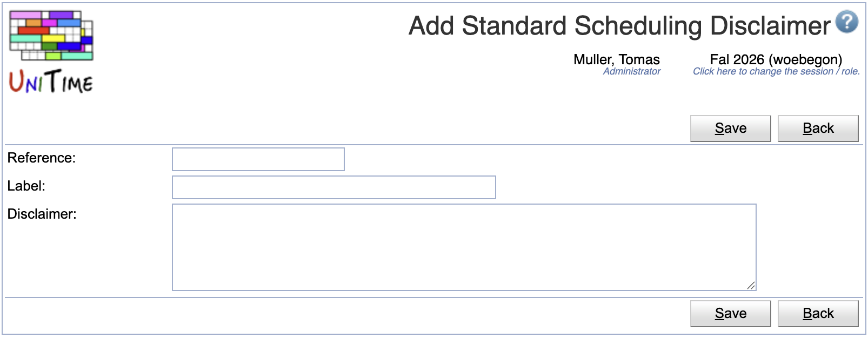Click the UniTime timetable logo
The height and width of the screenshot is (338, 868).
click(50, 49)
